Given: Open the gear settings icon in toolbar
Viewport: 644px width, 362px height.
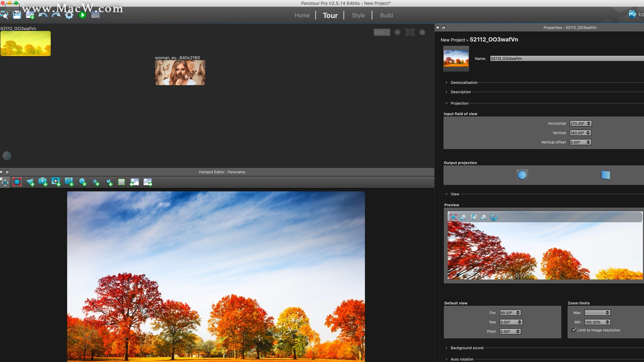Looking at the screenshot, I should tap(69, 15).
